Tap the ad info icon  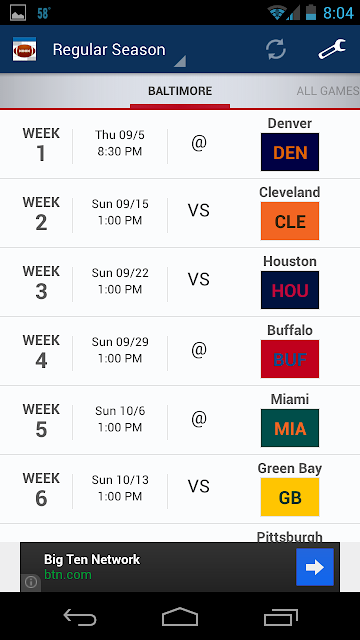31,582
